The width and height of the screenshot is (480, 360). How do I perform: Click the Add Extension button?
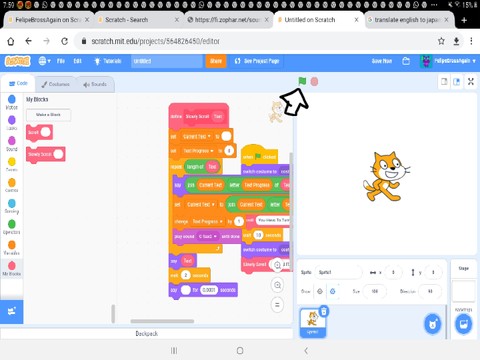pyautogui.click(x=12, y=311)
